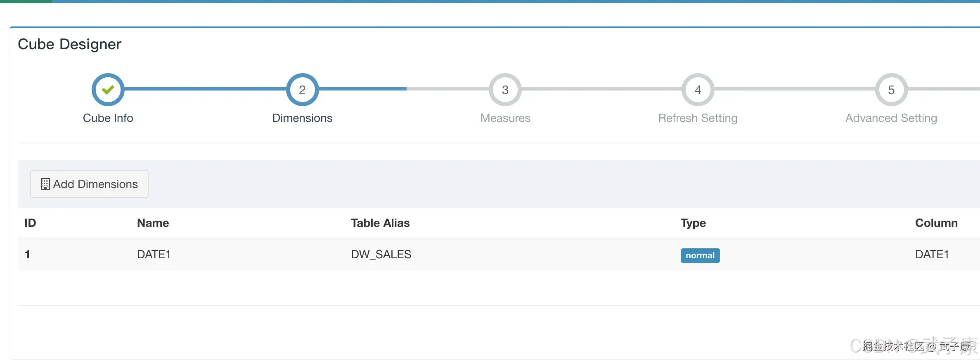
Task: Select the Measures step label
Action: [505, 118]
